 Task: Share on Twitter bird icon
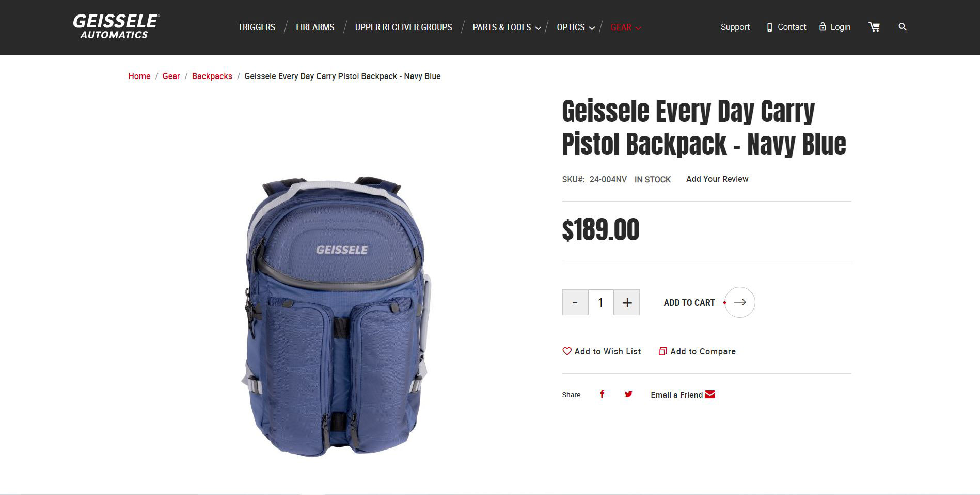pos(628,394)
